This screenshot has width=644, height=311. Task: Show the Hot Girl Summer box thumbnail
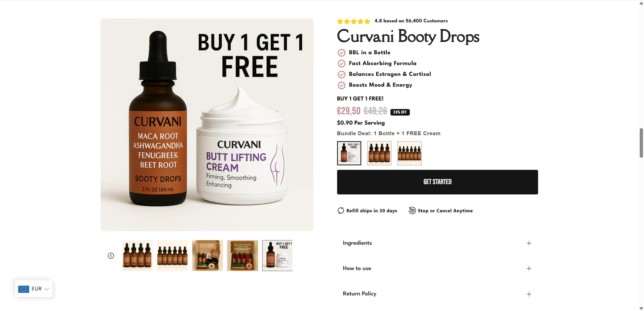243,255
